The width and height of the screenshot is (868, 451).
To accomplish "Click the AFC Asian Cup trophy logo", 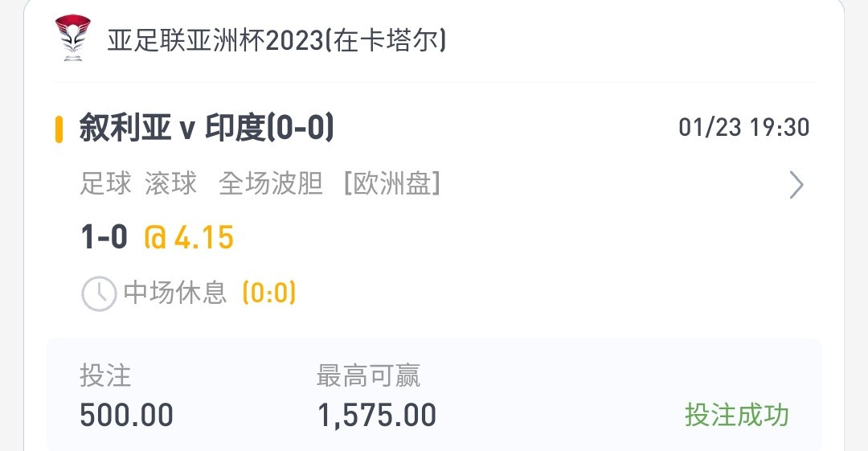I will click(x=72, y=38).
